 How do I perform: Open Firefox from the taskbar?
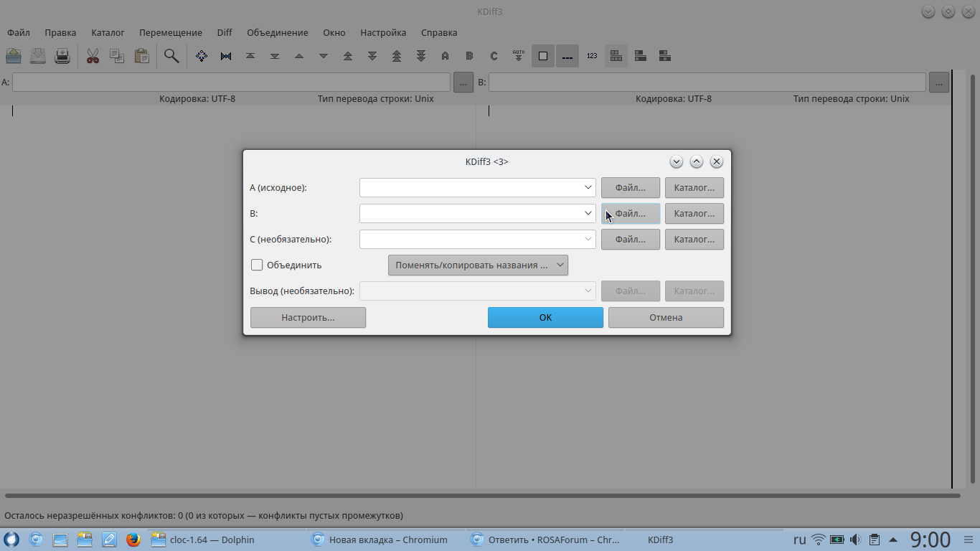133,540
